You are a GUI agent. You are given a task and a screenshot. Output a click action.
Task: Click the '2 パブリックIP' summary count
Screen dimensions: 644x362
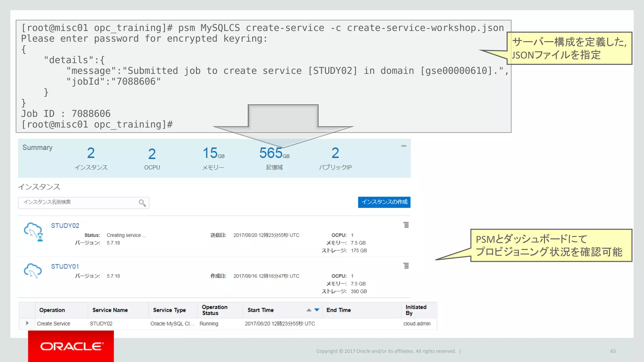coord(335,158)
